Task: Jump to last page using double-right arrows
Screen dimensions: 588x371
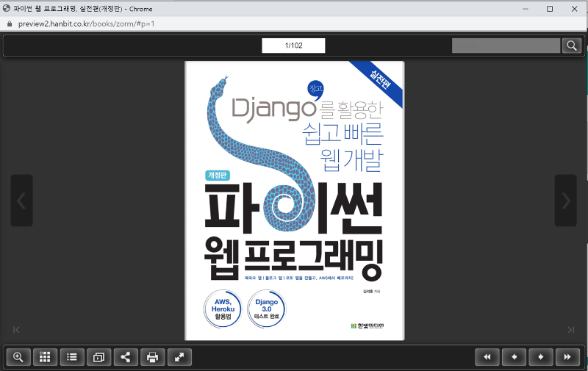Action: [x=567, y=357]
